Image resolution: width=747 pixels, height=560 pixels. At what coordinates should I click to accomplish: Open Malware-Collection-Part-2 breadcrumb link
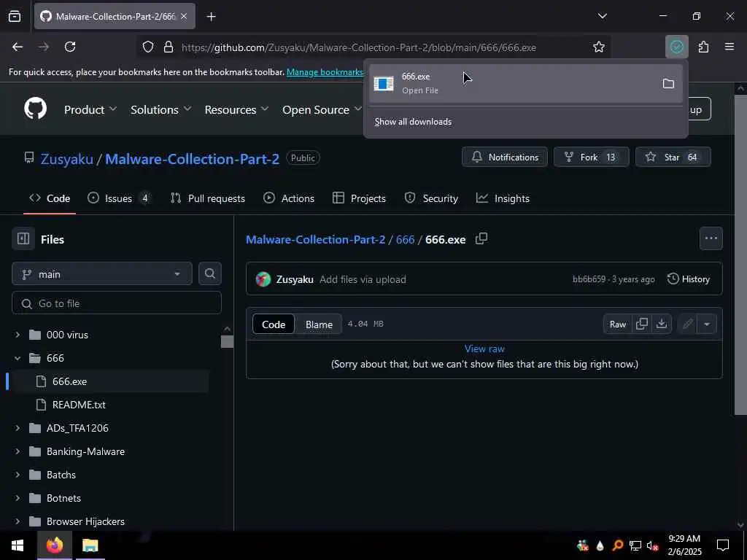click(315, 239)
